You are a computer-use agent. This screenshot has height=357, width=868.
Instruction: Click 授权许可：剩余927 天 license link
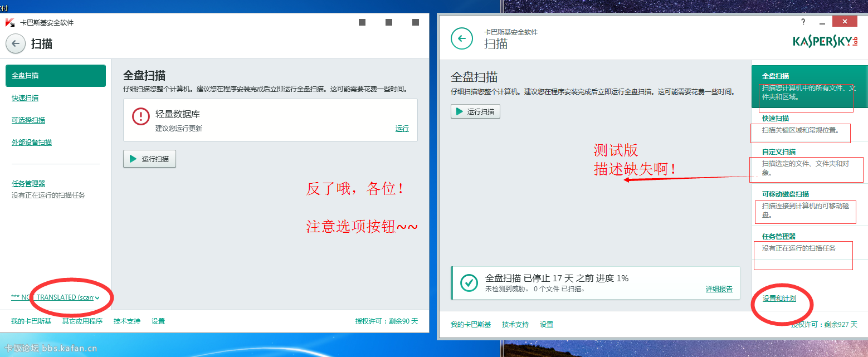coord(824,325)
